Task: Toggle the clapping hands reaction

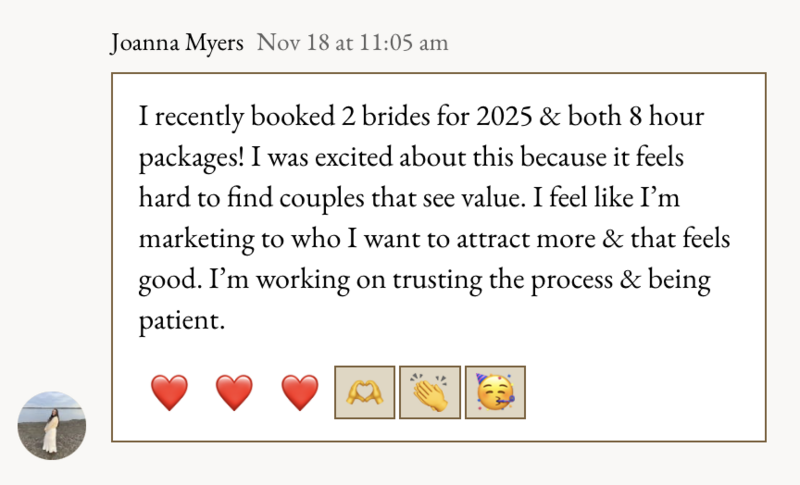Action: click(430, 392)
